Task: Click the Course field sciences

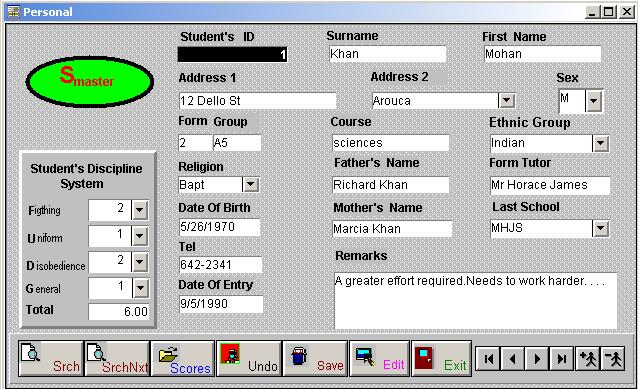Action: [x=391, y=143]
